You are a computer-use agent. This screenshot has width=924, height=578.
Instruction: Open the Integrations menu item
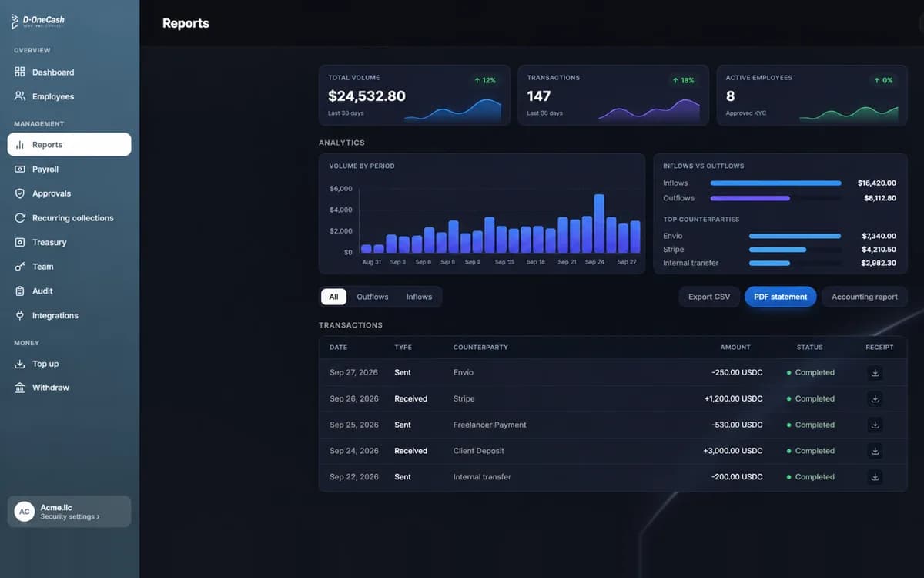(x=69, y=315)
